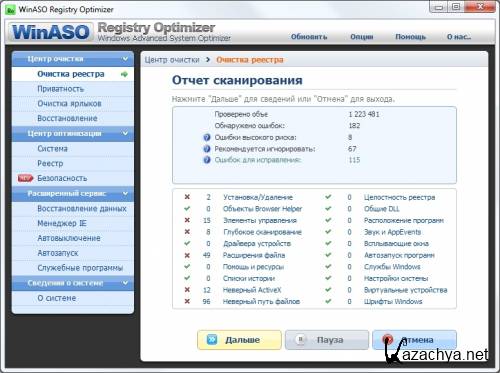Screen dimensions: 500x373
Task: Open Восстановление under Центр очистки
Action: [73, 119]
